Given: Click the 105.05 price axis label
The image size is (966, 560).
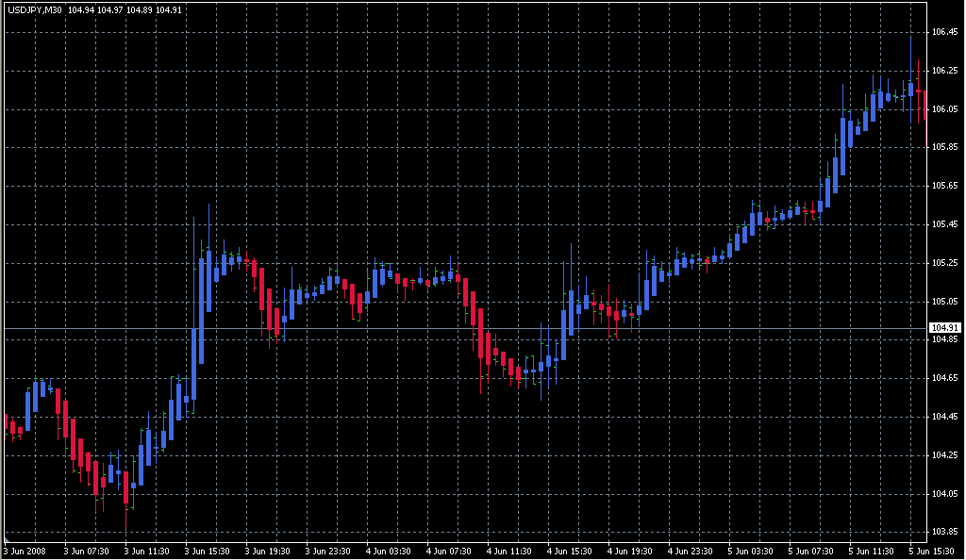Looking at the screenshot, I should tap(944, 302).
